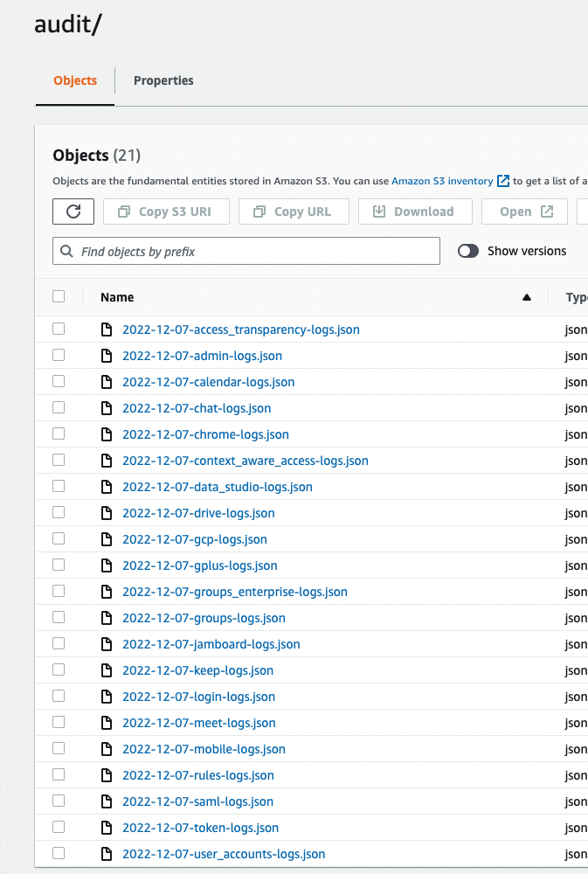Viewport: 588px width, 874px height.
Task: Click the Copy S3 URI button
Action: click(x=166, y=212)
